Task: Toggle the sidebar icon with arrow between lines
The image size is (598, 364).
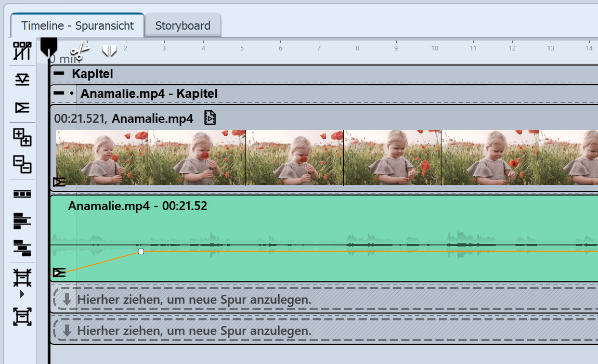Action: pos(22,80)
